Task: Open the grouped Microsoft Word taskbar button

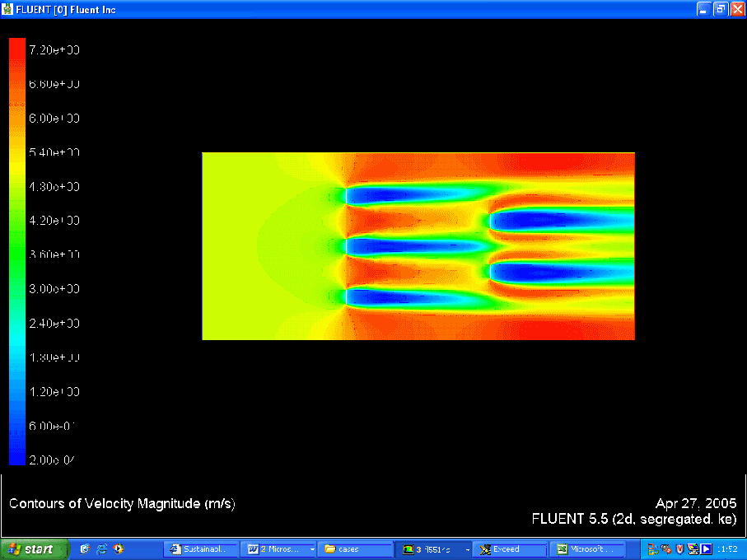Action: click(x=279, y=549)
